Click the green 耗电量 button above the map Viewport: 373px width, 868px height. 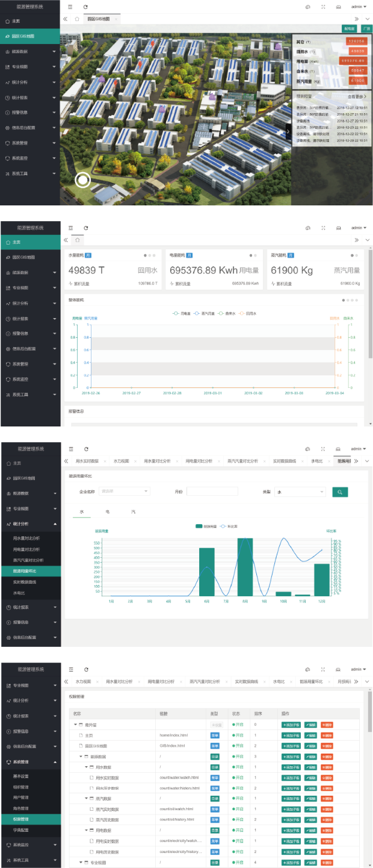coord(348,28)
